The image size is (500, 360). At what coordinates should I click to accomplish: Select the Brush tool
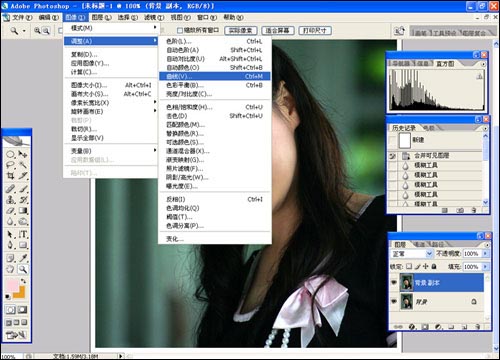coord(23,189)
